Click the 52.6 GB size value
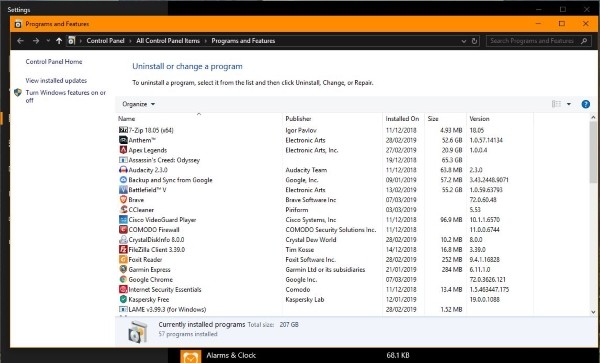600x363 pixels. coord(452,140)
